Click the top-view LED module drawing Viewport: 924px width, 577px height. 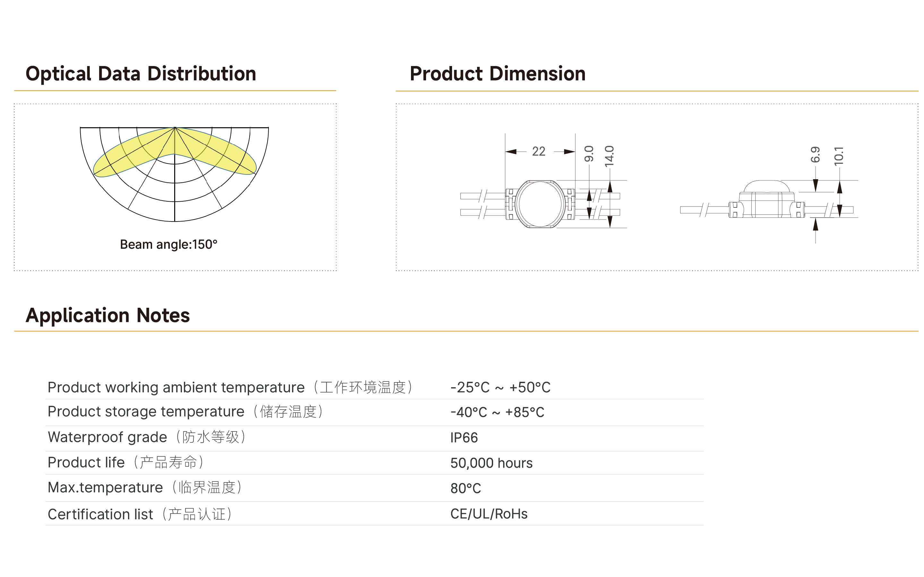[x=540, y=204]
